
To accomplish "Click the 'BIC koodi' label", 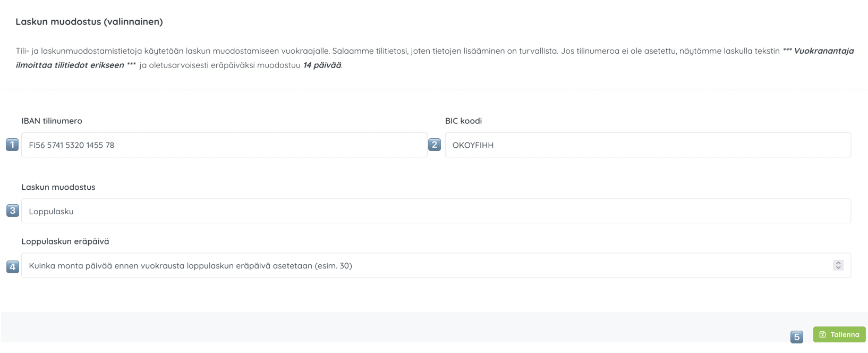I will click(463, 121).
